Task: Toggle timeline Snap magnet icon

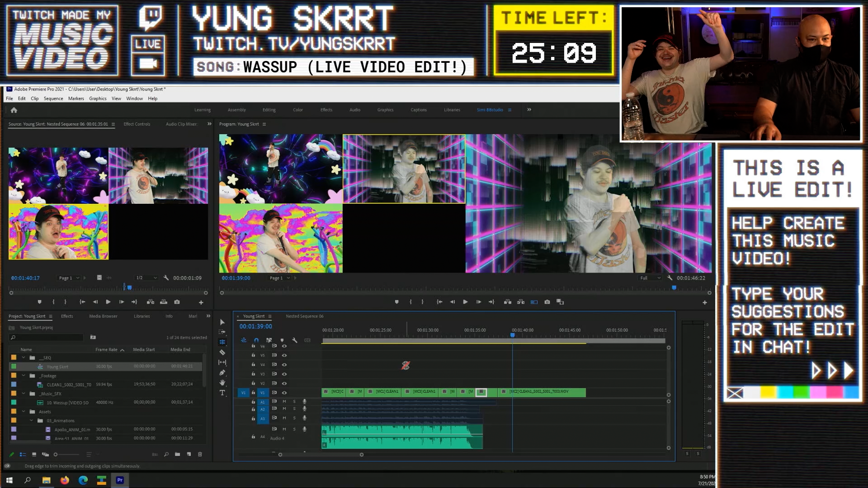Action: [256, 340]
